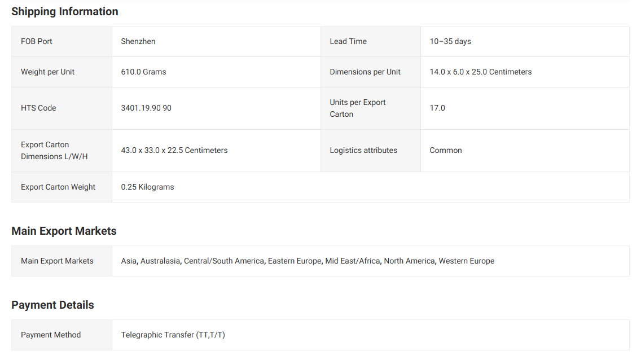Screen dimensions: 641x364
Task: Select the Weight per Unit label
Action: [x=47, y=72]
